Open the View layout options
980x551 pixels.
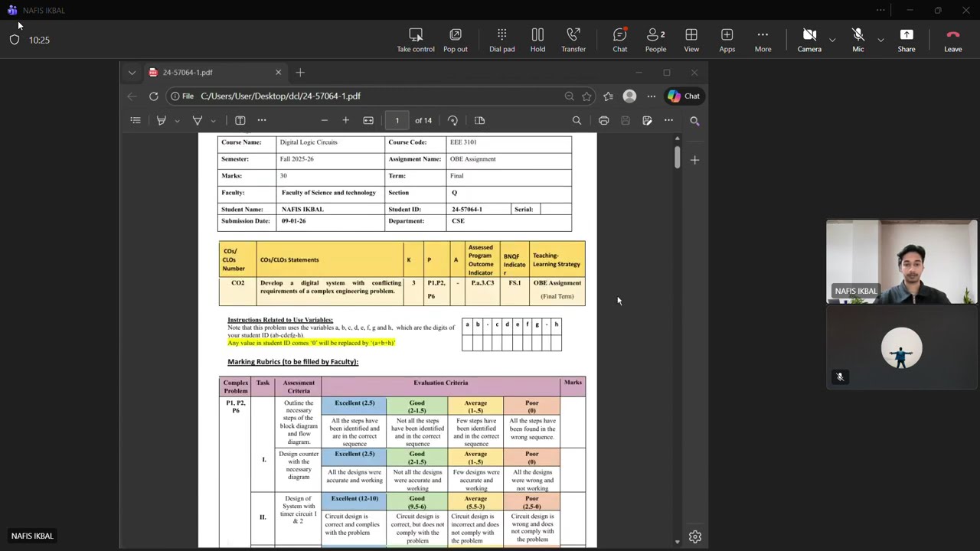(691, 41)
